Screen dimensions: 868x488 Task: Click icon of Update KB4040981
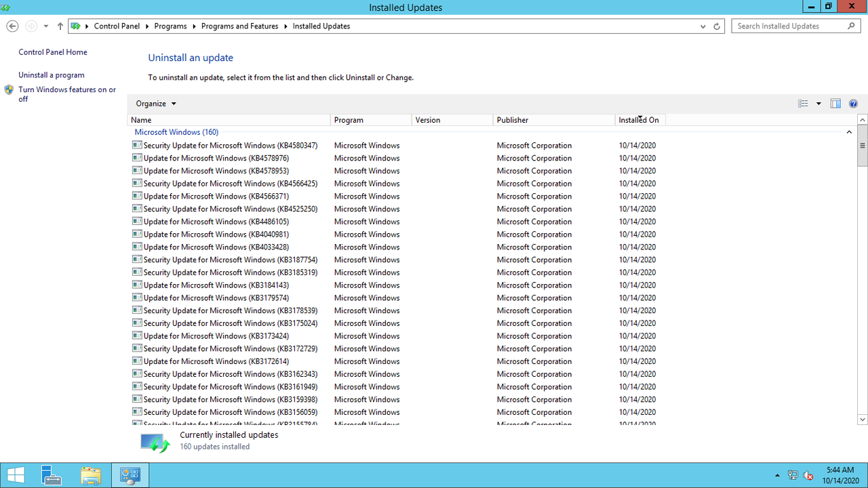[x=137, y=234]
